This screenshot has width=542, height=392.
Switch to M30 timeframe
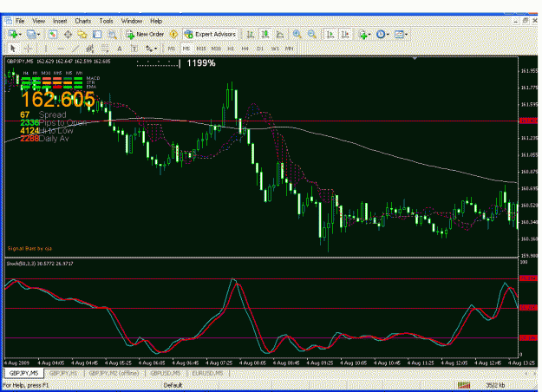click(216, 49)
